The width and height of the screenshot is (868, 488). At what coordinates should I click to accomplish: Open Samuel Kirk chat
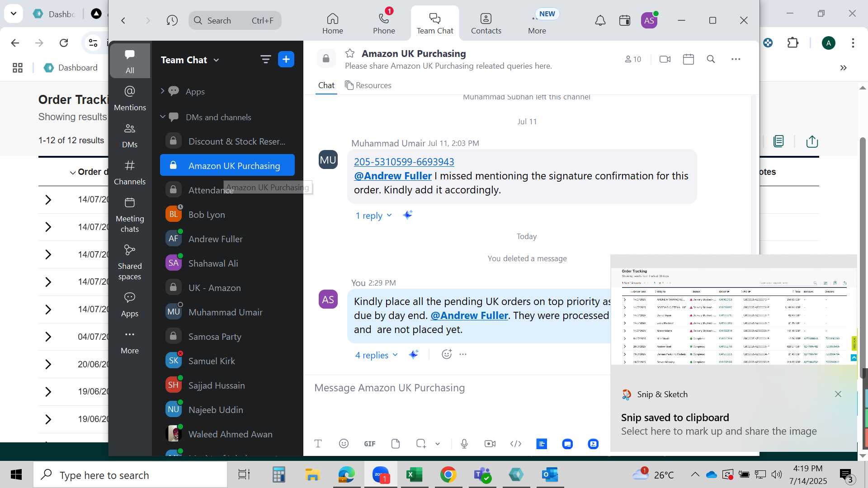[227, 361]
